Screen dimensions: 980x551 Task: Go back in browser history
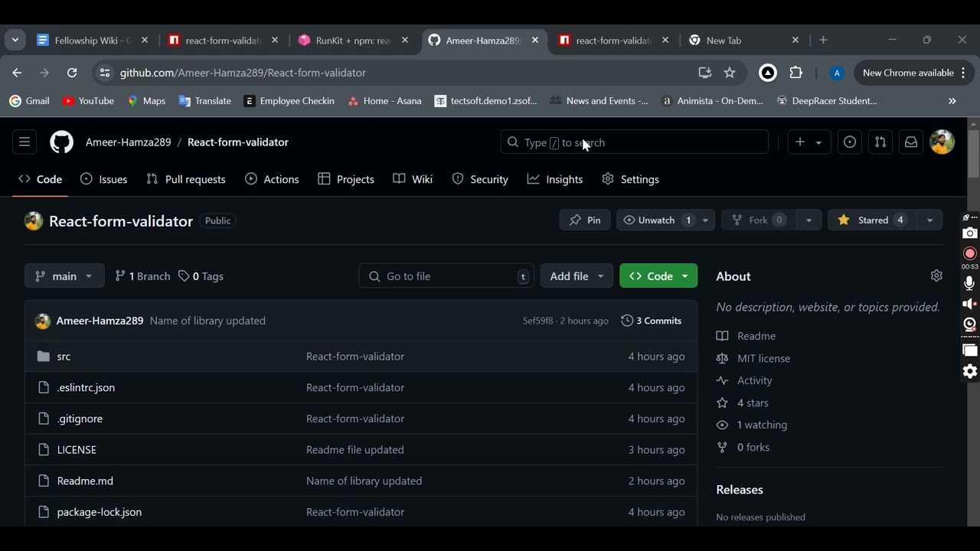point(17,73)
